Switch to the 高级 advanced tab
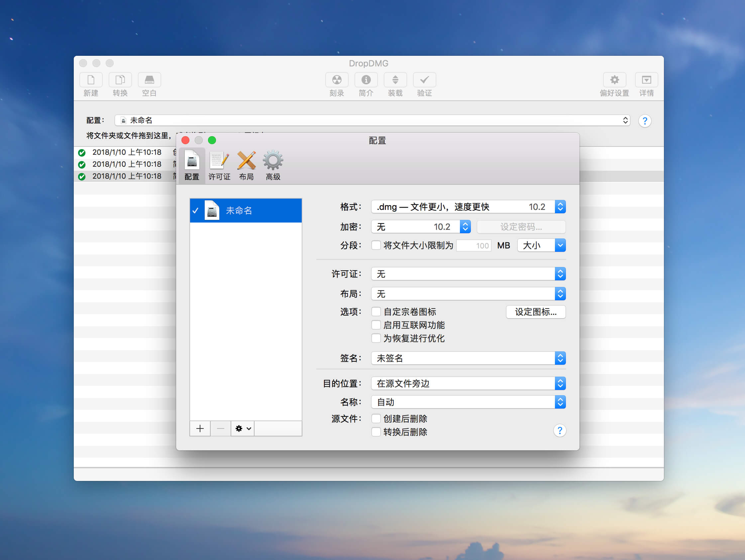 pos(273,165)
